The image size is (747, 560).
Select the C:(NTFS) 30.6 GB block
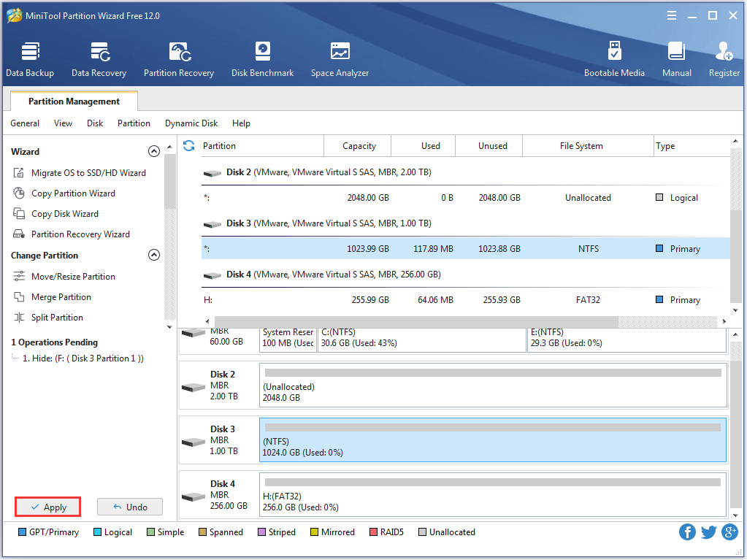pos(421,340)
